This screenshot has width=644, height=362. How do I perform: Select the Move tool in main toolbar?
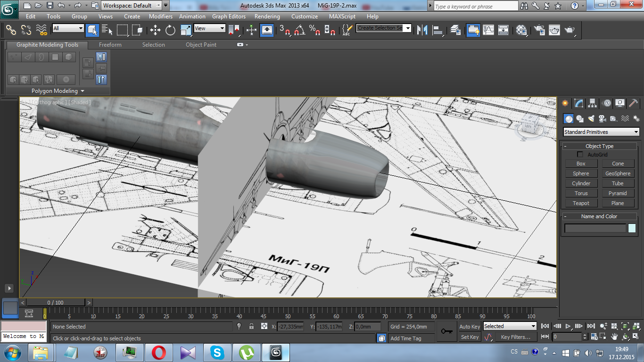click(x=155, y=30)
